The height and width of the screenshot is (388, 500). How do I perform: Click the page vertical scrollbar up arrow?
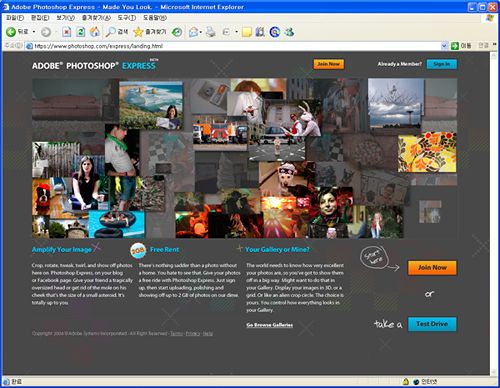[494, 55]
